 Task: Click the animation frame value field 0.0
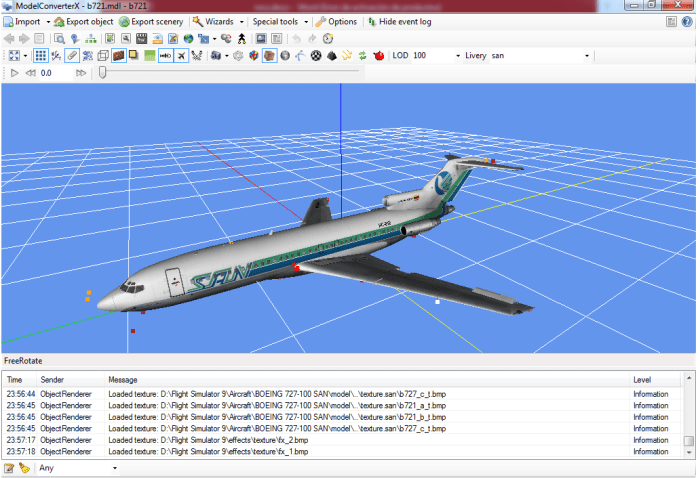(55, 73)
